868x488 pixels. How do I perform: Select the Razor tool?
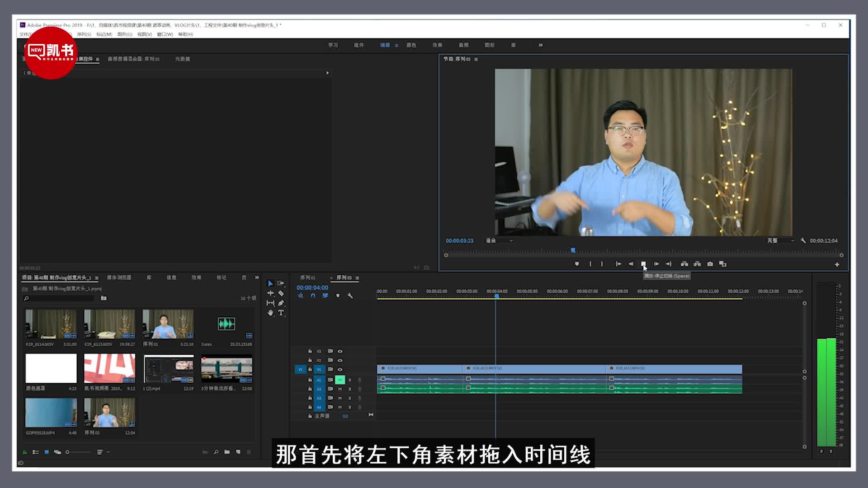[x=281, y=293]
